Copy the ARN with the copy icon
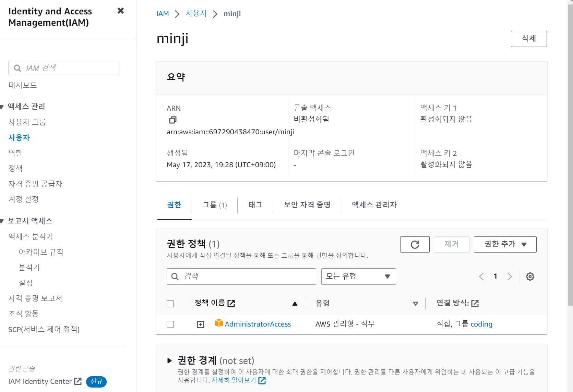This screenshot has height=392, width=573. pyautogui.click(x=173, y=120)
